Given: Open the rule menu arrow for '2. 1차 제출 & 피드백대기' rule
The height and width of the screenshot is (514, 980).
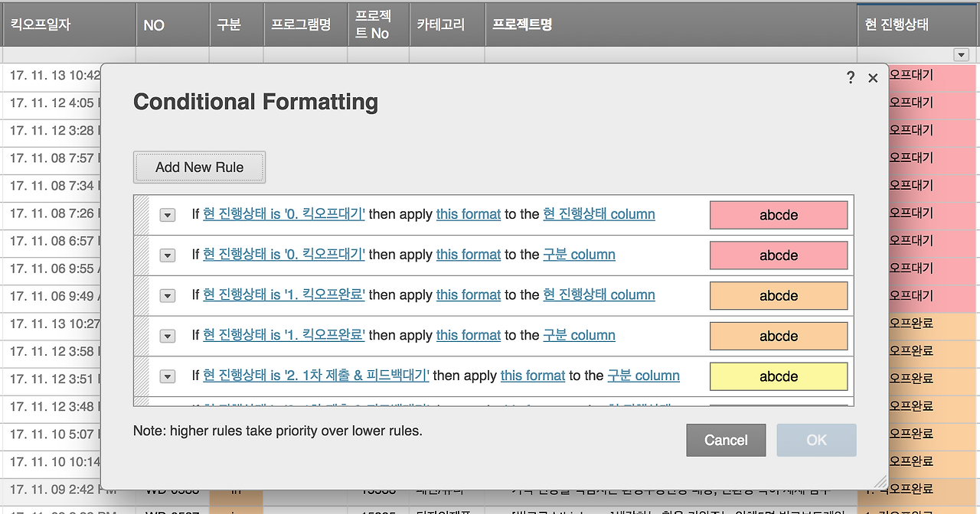Looking at the screenshot, I should [168, 376].
